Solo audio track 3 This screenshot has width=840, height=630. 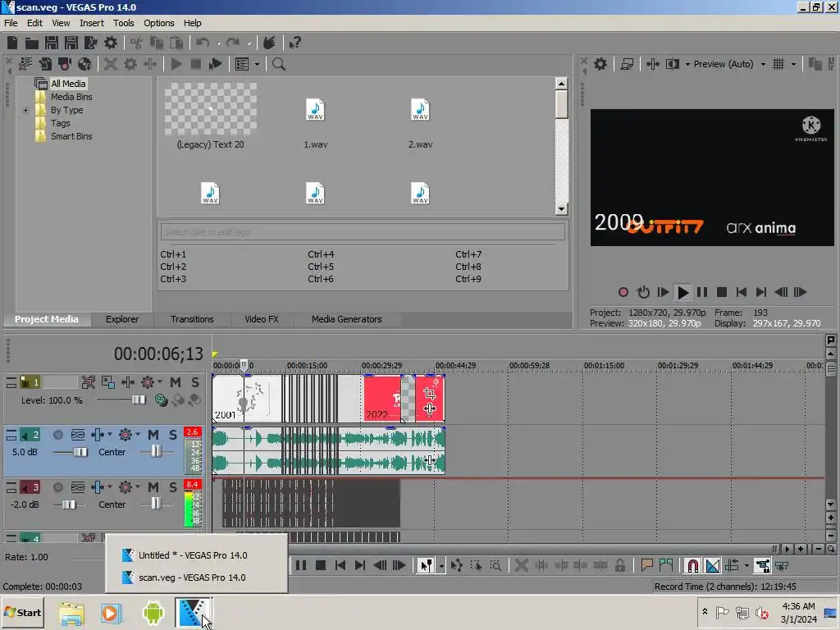pos(173,487)
